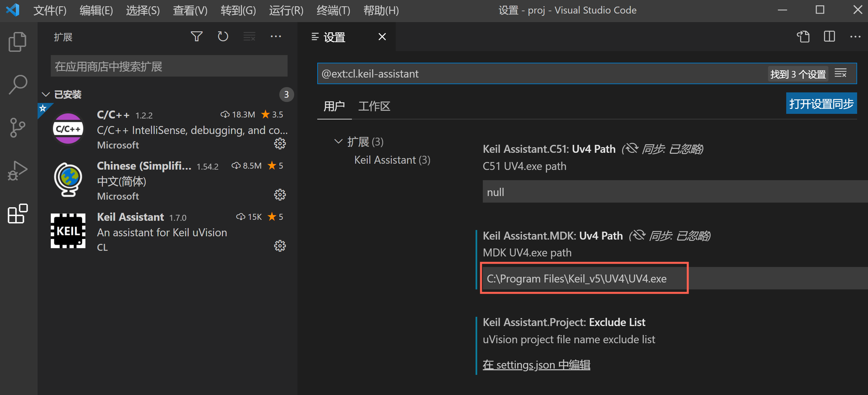Split the settings editor to the right

829,36
